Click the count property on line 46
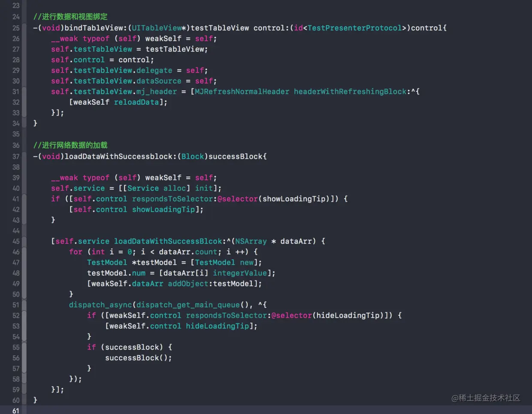 tap(206, 252)
